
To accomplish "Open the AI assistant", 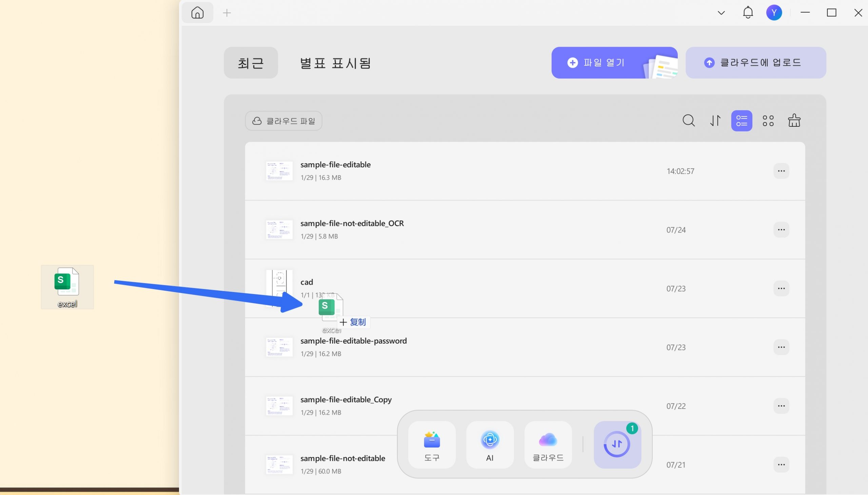I will point(490,445).
